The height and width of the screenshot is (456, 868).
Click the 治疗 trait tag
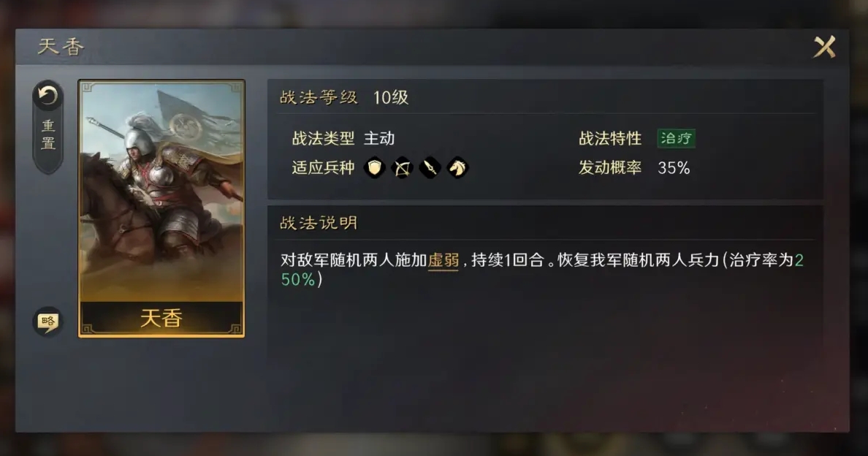click(676, 138)
